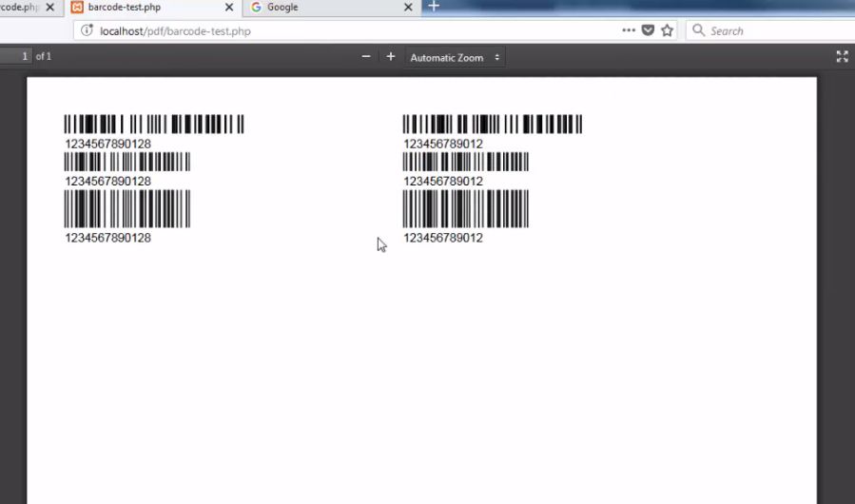Click the top right wide barcode labeled 123456789012

click(493, 125)
